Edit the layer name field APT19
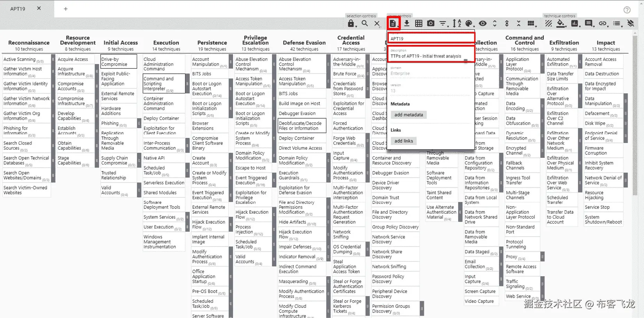644x318 pixels. 431,38
